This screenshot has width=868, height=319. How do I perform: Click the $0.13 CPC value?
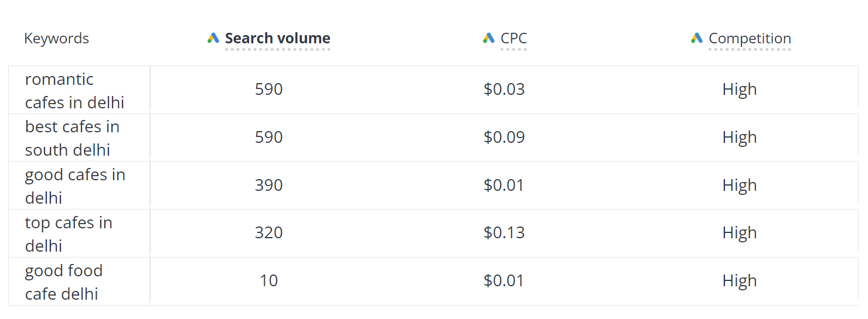[x=504, y=233]
